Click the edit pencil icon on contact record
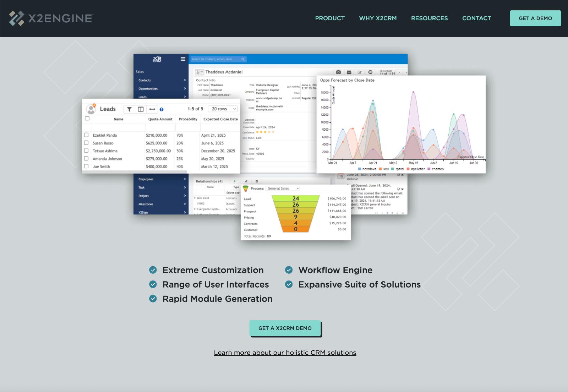The width and height of the screenshot is (568, 392). (360, 72)
